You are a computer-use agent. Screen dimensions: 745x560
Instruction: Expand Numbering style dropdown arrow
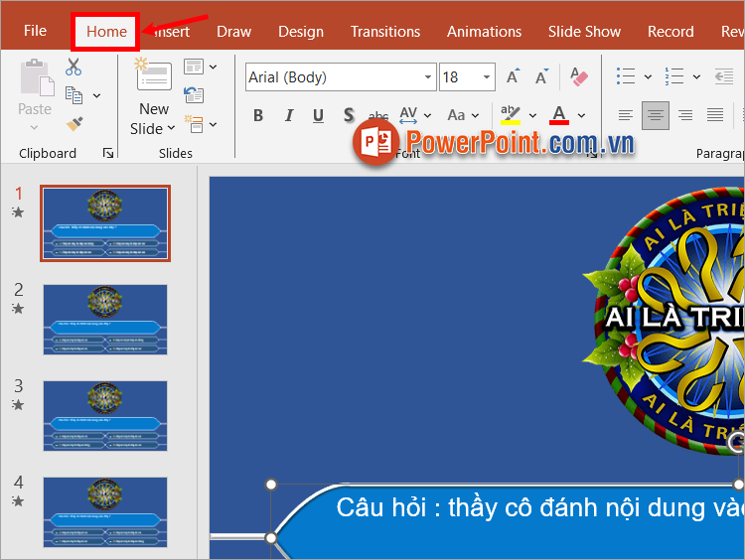click(x=696, y=76)
